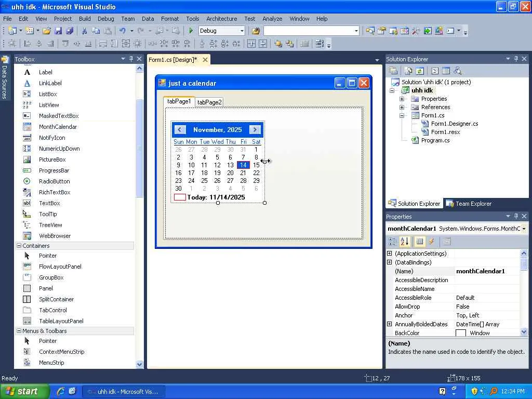Click the Bring to Front layout icon
Viewport: 532px width, 399px height.
click(278, 44)
